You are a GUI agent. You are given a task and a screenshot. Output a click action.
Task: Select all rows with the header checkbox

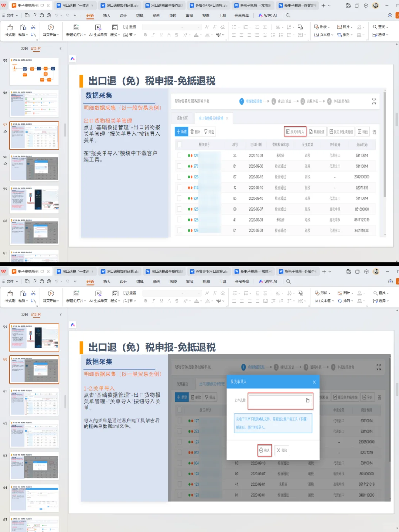(179, 144)
